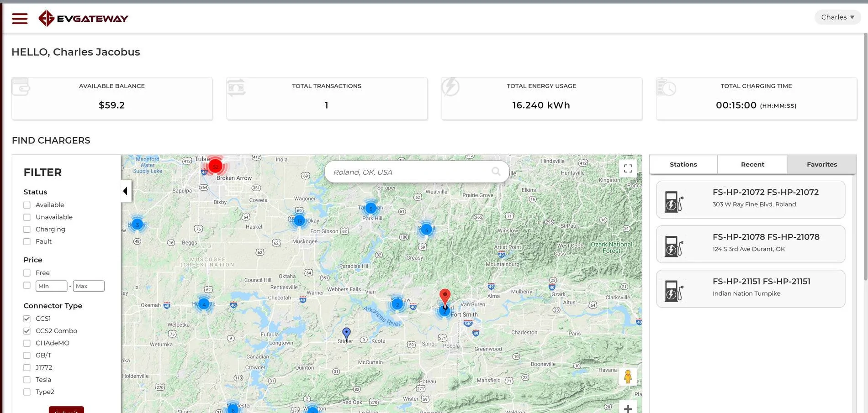Open station FS-HP-21151 Indian Nation Turnpike
Viewport: 868px width, 413px height.
(x=751, y=289)
